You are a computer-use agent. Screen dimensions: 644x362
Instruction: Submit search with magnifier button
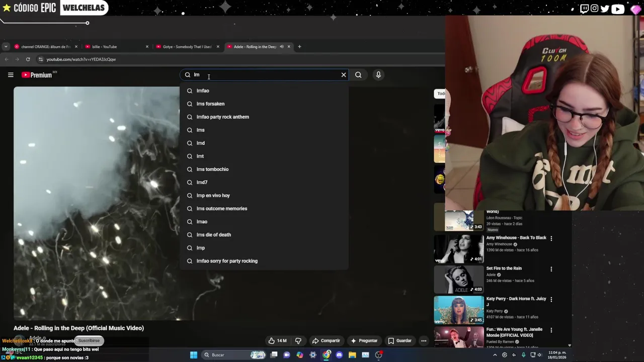point(358,75)
